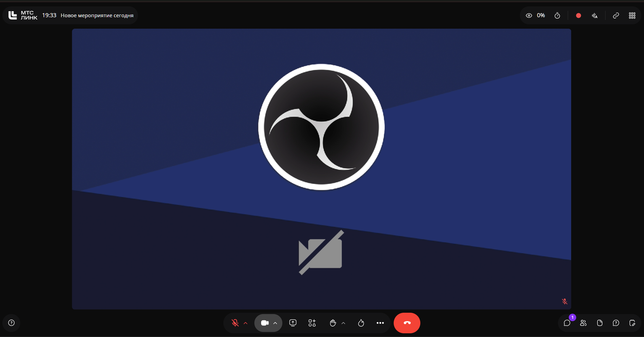Leave the call with the red hang-up button
The width and height of the screenshot is (644, 337).
coord(407,323)
